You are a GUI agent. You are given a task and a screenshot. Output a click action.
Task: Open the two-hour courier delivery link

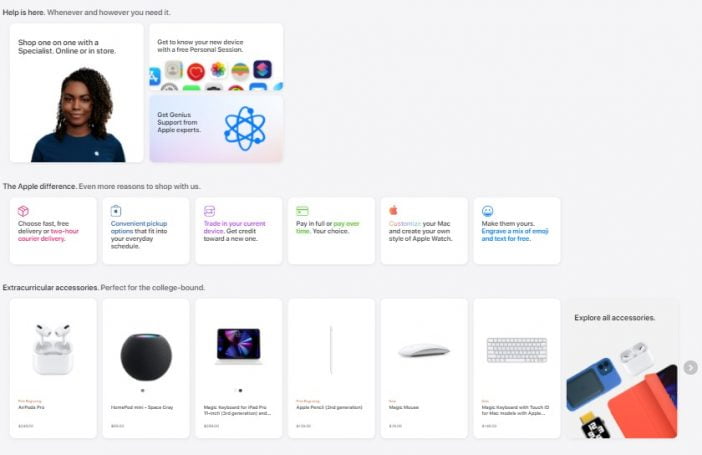tap(48, 235)
